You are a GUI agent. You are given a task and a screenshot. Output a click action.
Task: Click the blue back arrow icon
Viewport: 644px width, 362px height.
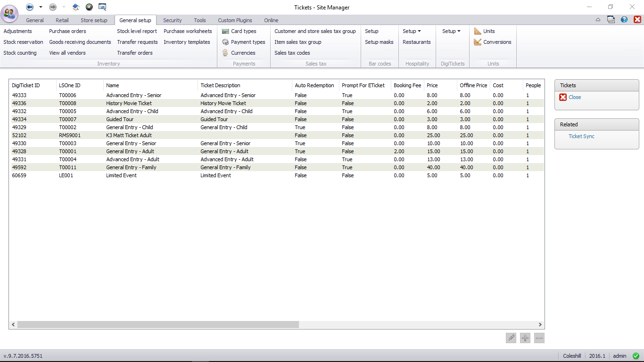[x=30, y=7]
